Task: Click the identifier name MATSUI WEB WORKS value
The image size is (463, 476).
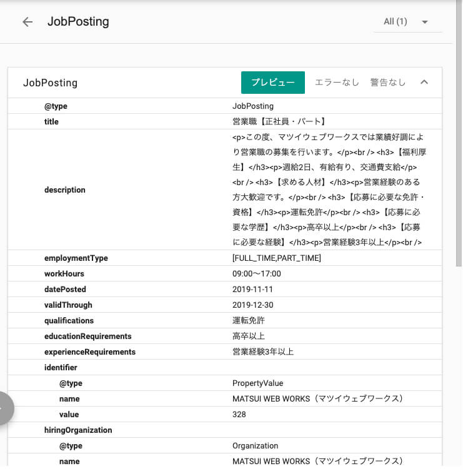Action: (x=317, y=398)
